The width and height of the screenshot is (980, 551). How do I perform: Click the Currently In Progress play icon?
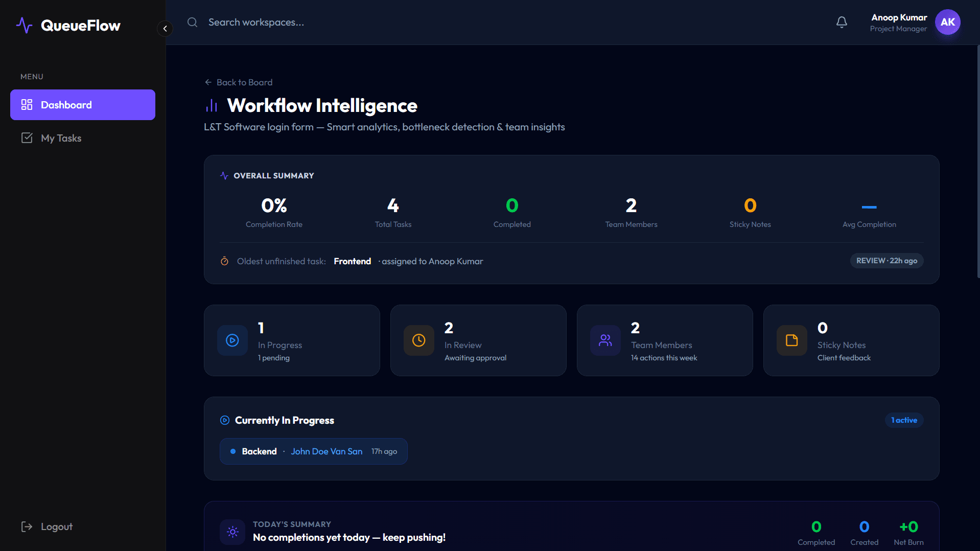point(225,420)
